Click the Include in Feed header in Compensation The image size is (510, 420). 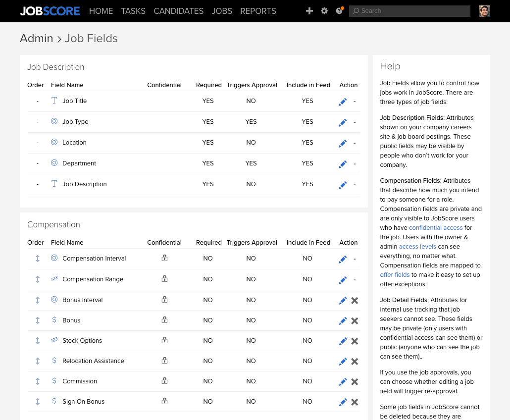point(308,243)
